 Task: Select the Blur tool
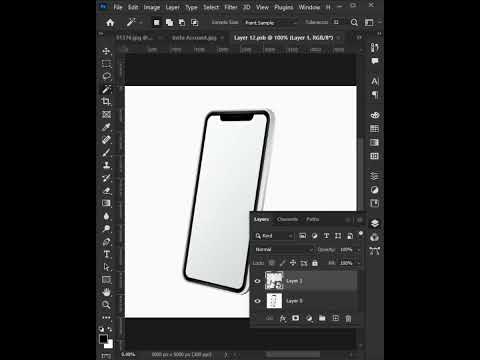pyautogui.click(x=106, y=216)
